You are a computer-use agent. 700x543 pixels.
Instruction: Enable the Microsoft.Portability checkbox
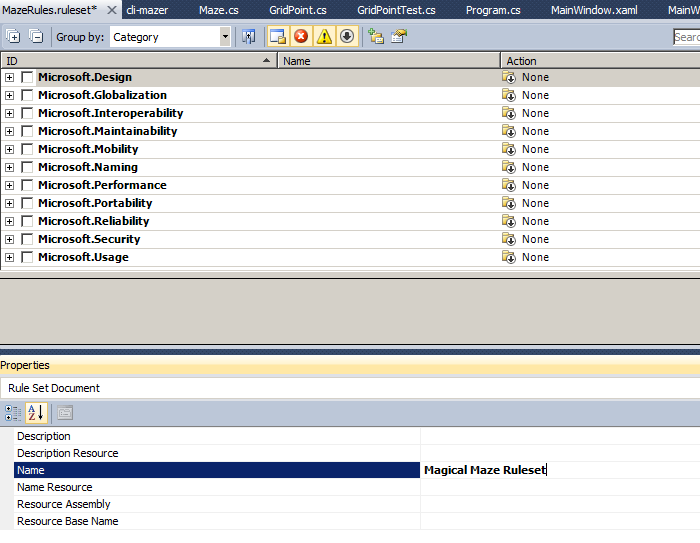tap(27, 203)
